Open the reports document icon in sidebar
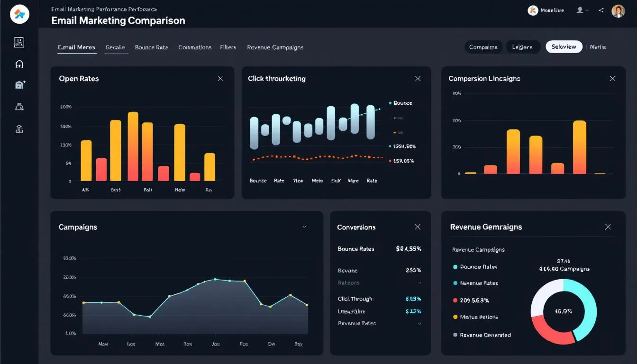This screenshot has width=637, height=364. [19, 42]
